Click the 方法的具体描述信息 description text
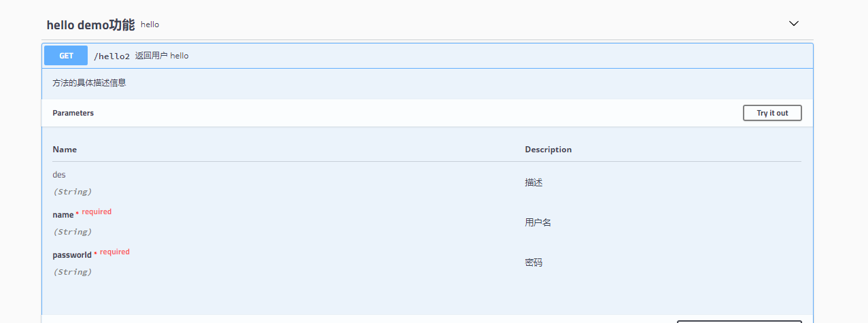 (89, 83)
